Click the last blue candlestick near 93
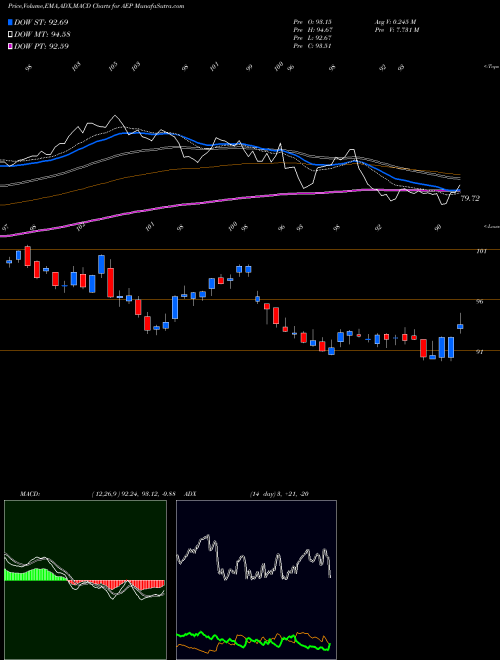Viewport: 500px width, 660px height. [460, 326]
